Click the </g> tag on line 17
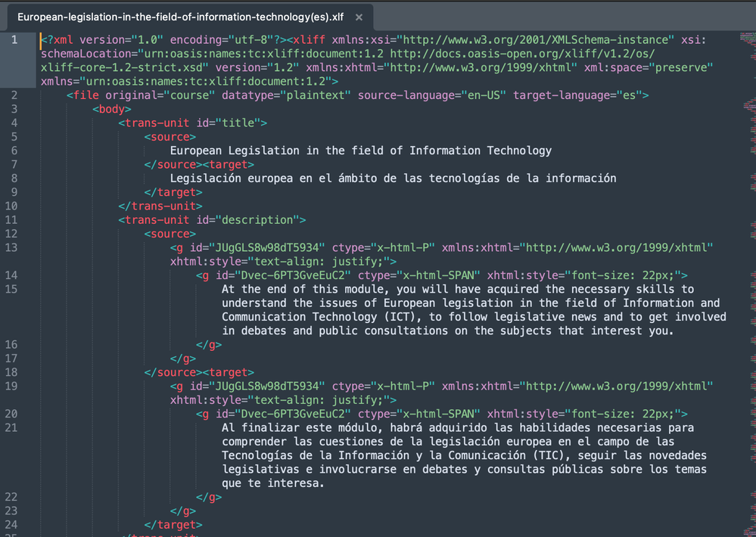Viewport: 756px width, 537px height. pyautogui.click(x=182, y=359)
